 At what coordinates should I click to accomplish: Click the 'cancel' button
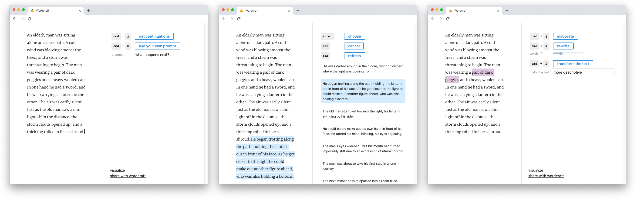(354, 46)
